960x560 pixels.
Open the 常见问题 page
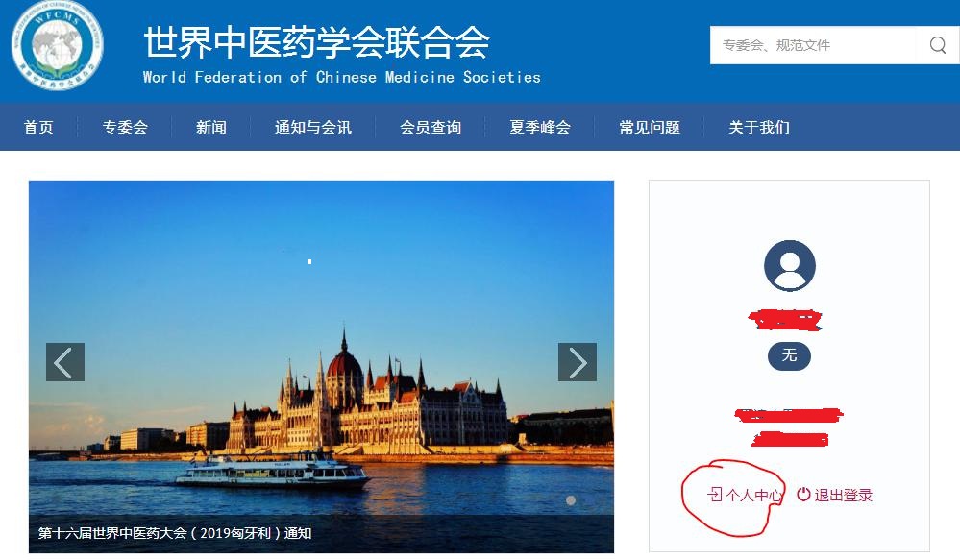[x=650, y=128]
